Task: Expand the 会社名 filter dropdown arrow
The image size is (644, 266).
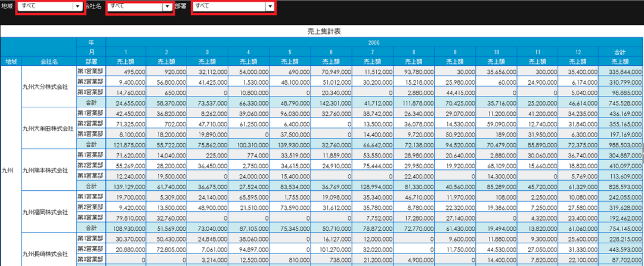Action: 167,7
